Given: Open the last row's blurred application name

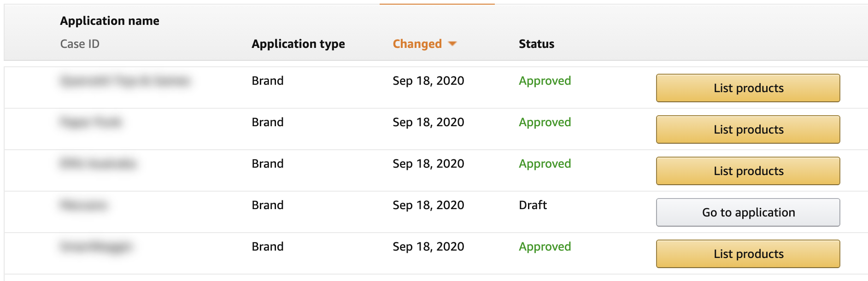Looking at the screenshot, I should tap(96, 247).
